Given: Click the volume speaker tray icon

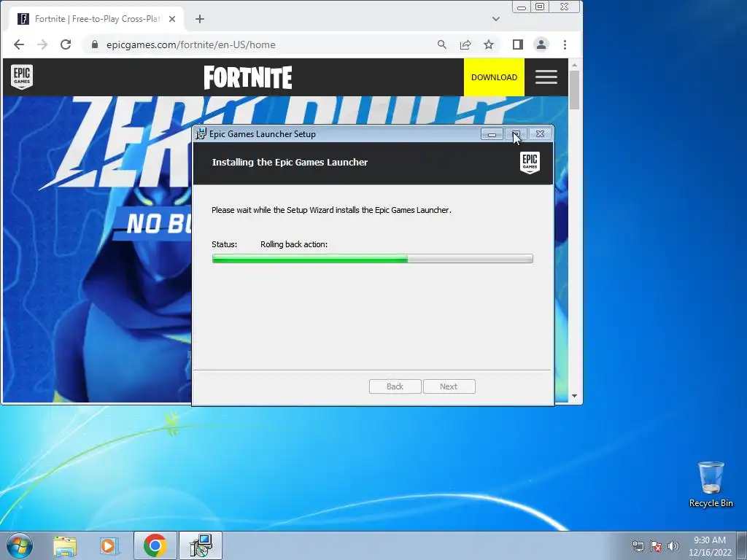Looking at the screenshot, I should coord(673,546).
